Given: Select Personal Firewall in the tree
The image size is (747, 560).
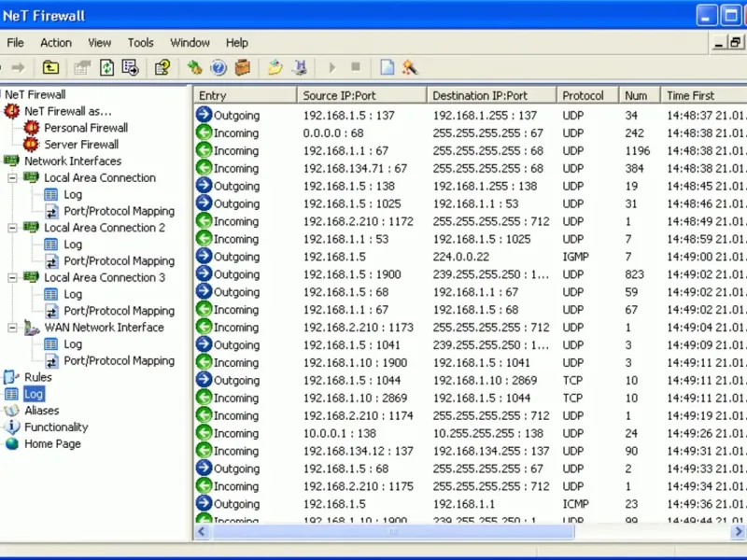Looking at the screenshot, I should coord(86,128).
